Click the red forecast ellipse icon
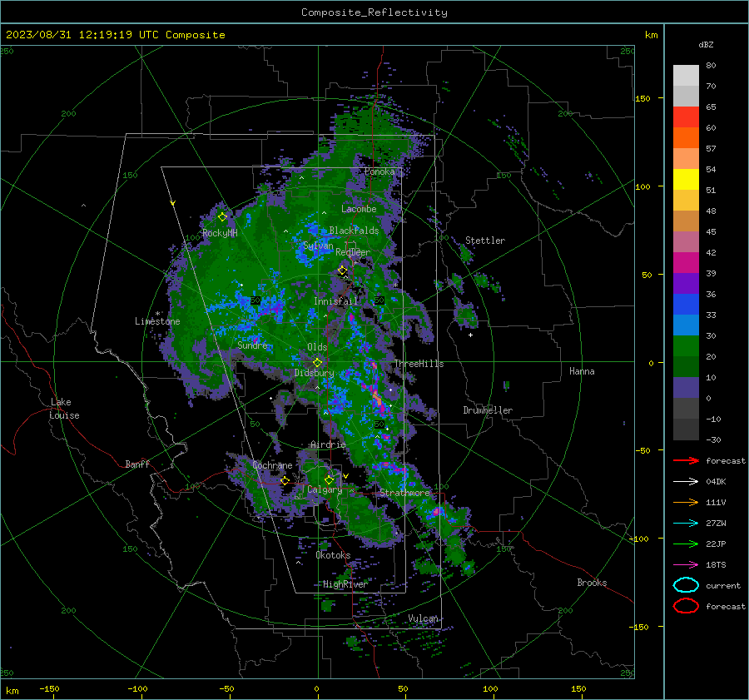 (x=686, y=606)
